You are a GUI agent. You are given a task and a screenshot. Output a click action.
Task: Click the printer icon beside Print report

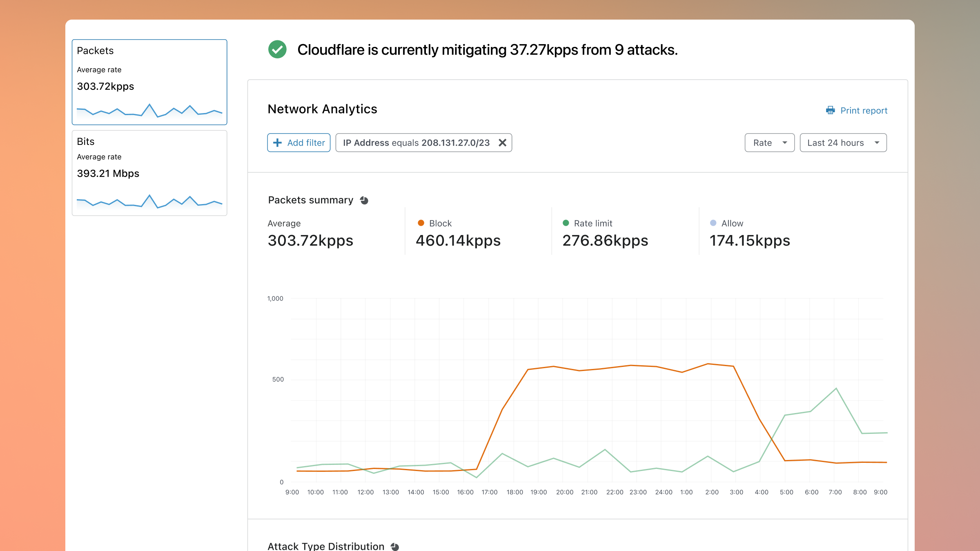point(830,110)
